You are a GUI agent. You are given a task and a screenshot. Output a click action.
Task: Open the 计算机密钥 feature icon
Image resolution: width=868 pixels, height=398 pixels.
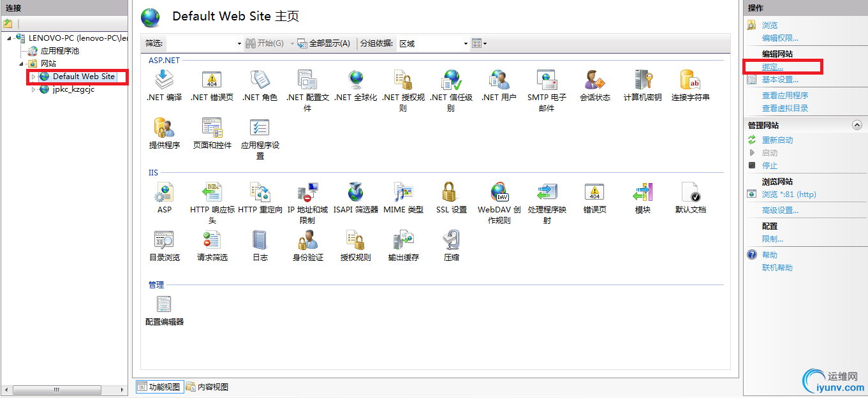click(642, 80)
